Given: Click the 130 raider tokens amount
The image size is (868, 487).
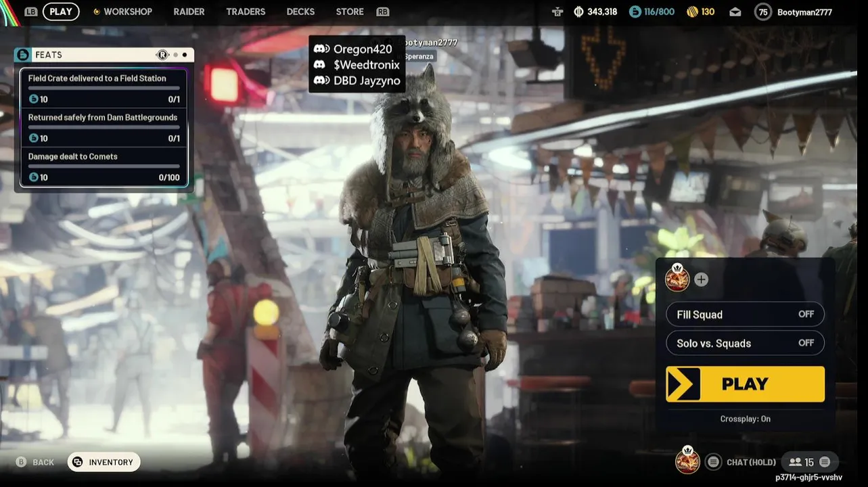Looking at the screenshot, I should click(708, 11).
